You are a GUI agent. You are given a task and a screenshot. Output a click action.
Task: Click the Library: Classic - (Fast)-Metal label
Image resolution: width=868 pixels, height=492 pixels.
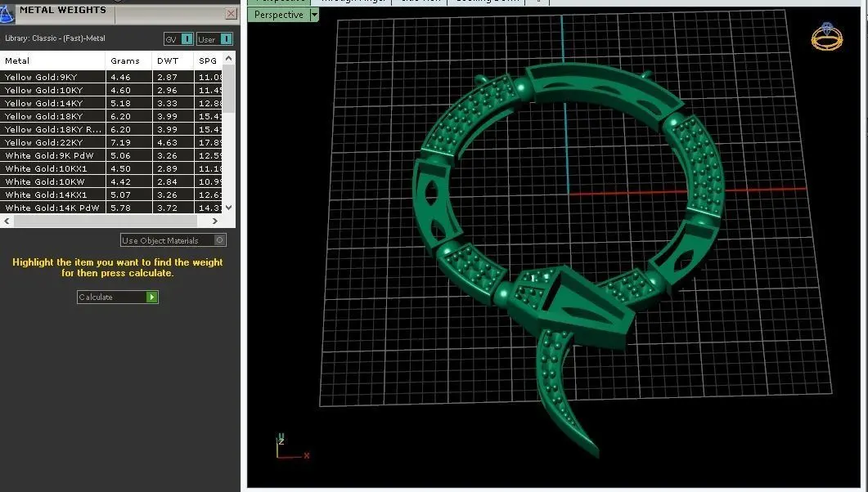[x=55, y=38]
